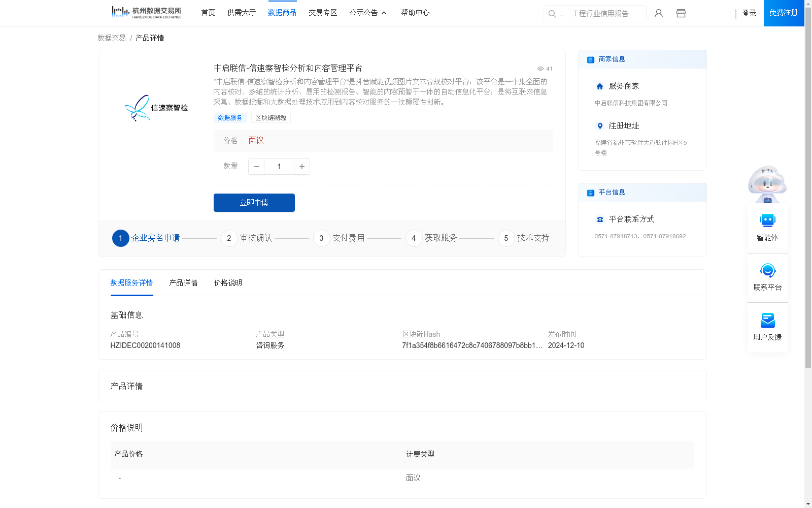Click the eye view count icon
The image size is (812, 508).
pos(540,69)
